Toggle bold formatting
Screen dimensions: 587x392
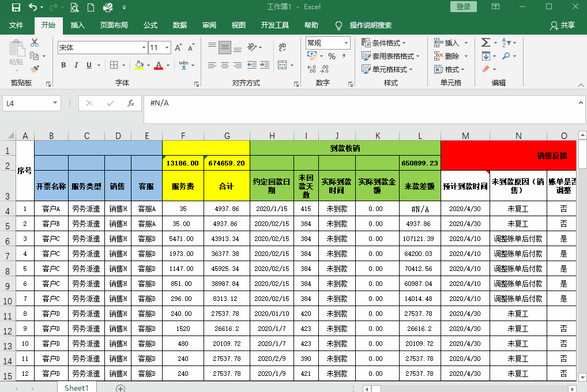tap(63, 65)
